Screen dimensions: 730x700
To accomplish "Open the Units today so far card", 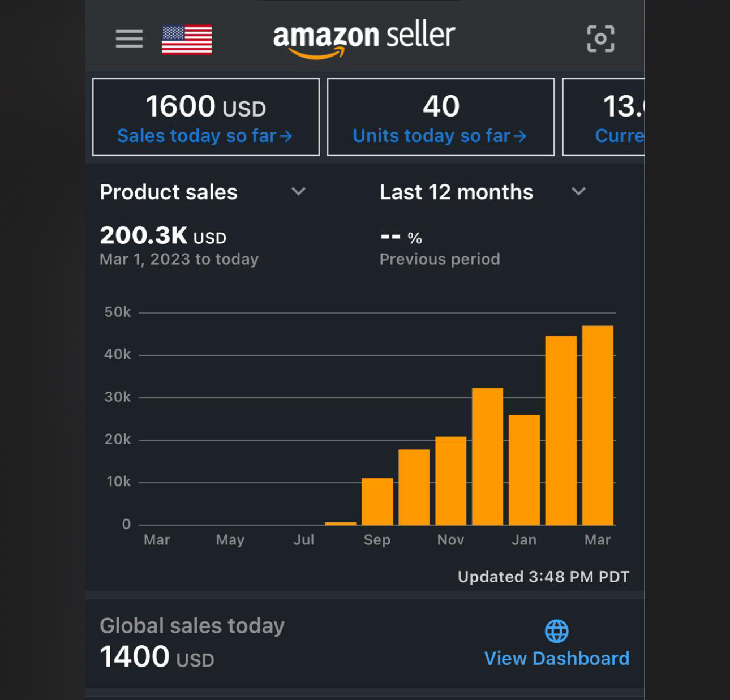I will pyautogui.click(x=441, y=117).
